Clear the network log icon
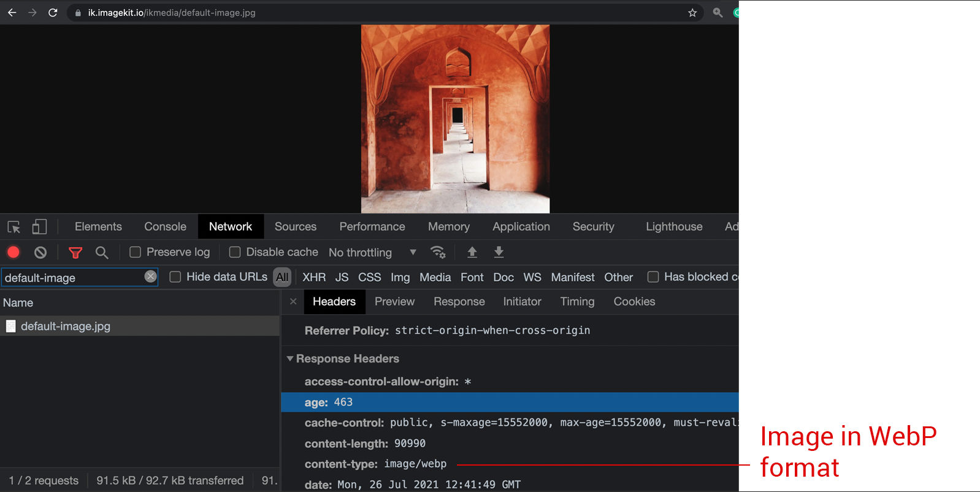 40,252
